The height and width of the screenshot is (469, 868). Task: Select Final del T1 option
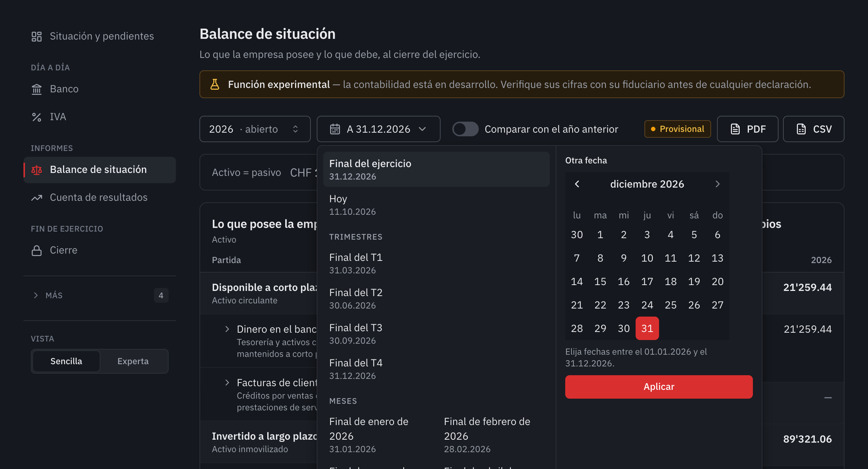436,263
